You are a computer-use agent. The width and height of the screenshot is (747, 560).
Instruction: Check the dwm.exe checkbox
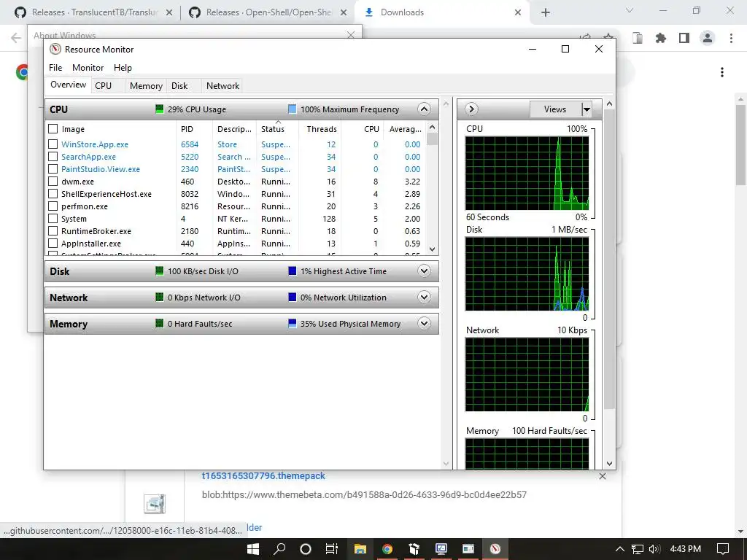53,182
